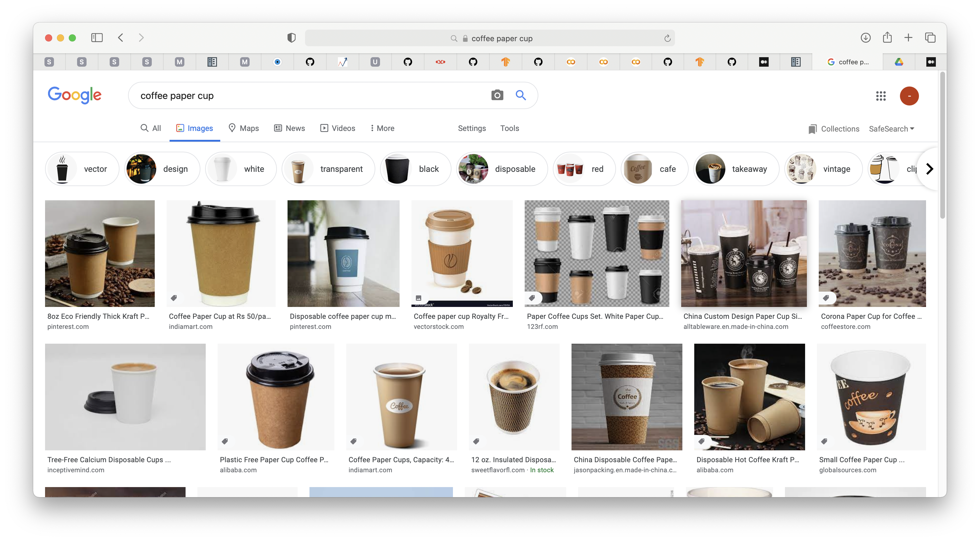The height and width of the screenshot is (541, 980).
Task: Open a new tab with plus button
Action: 909,38
